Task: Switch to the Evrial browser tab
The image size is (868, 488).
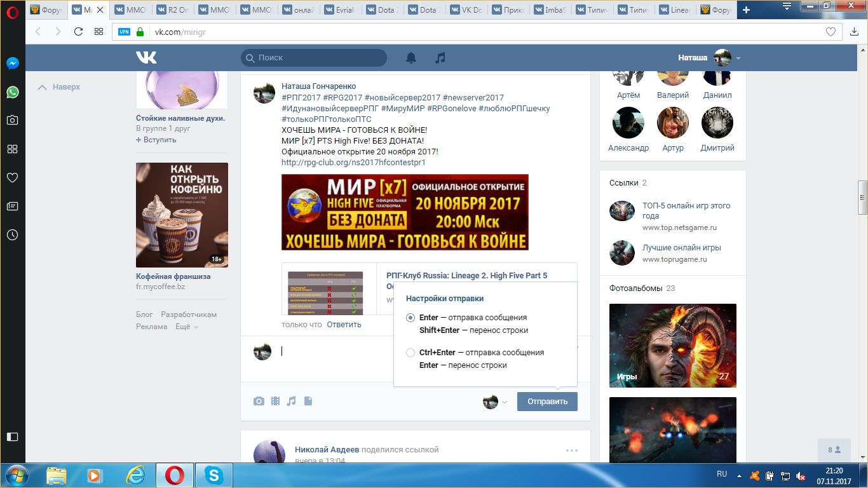Action: tap(341, 10)
